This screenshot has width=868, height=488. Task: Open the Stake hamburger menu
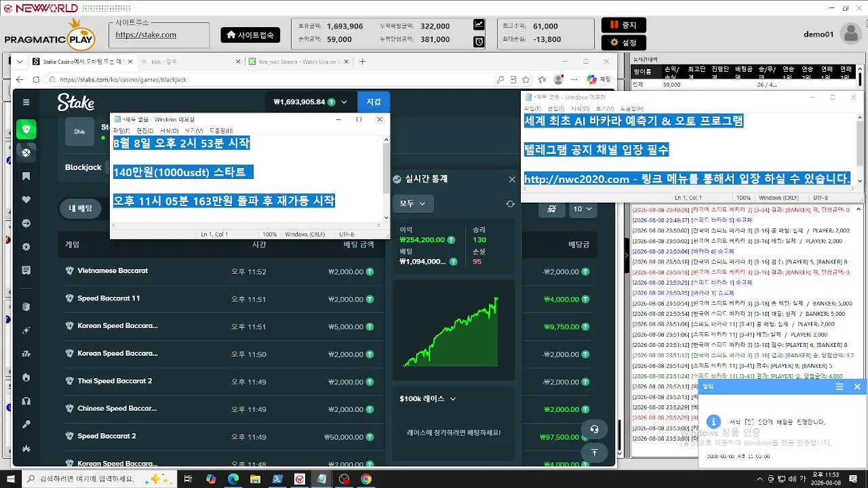(x=26, y=102)
